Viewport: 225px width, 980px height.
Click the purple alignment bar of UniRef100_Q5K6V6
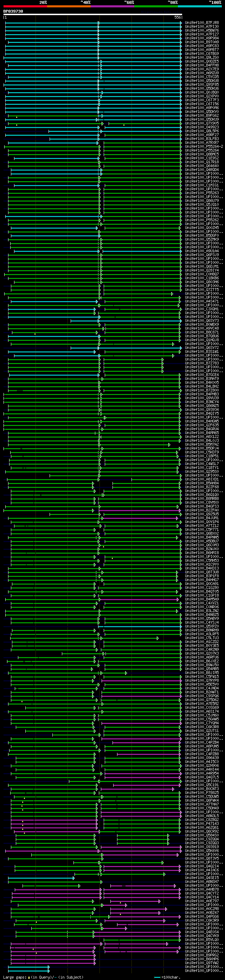tap(94, 851)
